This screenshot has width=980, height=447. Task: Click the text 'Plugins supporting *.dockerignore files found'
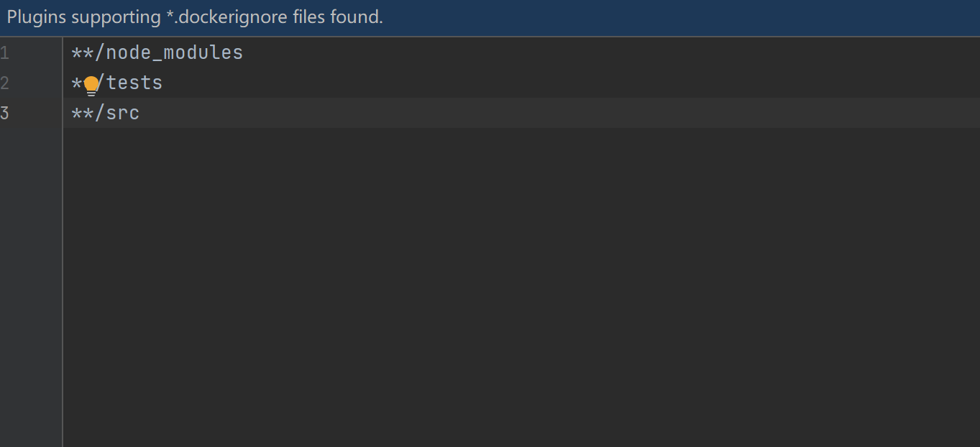pyautogui.click(x=193, y=17)
